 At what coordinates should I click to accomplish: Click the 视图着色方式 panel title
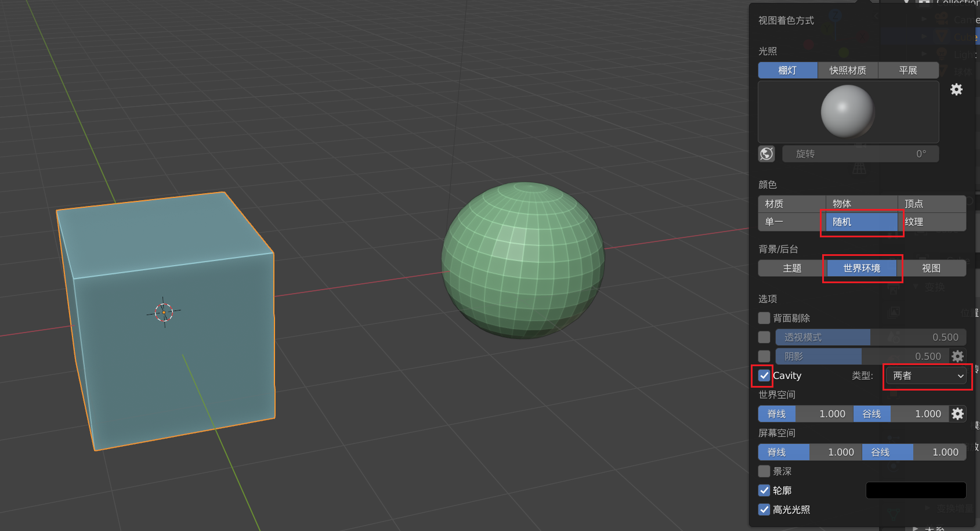coord(786,20)
